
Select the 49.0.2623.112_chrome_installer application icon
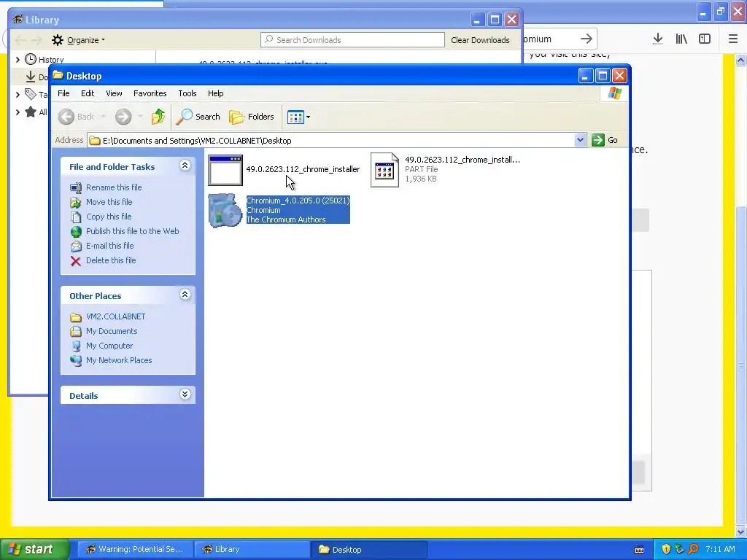point(225,170)
